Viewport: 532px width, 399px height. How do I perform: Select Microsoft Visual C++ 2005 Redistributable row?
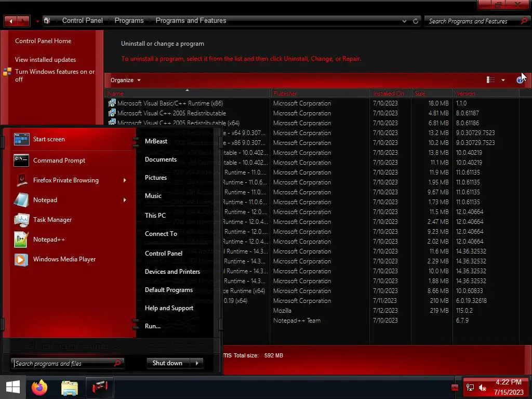click(x=312, y=113)
